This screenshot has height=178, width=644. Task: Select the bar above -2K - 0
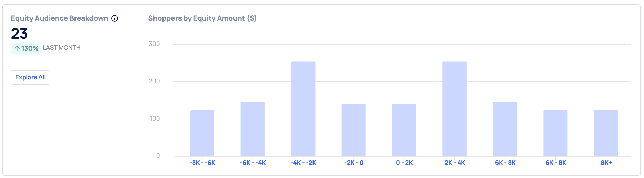point(354,130)
